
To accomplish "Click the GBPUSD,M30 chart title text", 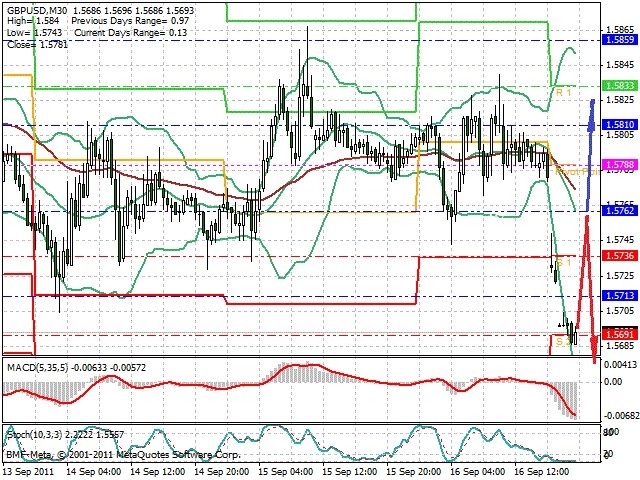I will [37, 10].
